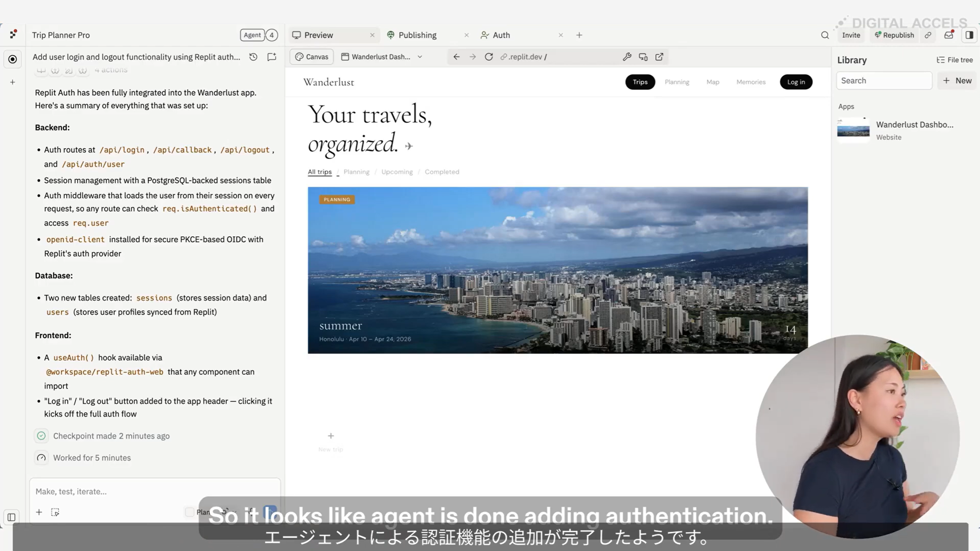This screenshot has width=980, height=551.
Task: Filter trips by All trips
Action: pos(320,172)
